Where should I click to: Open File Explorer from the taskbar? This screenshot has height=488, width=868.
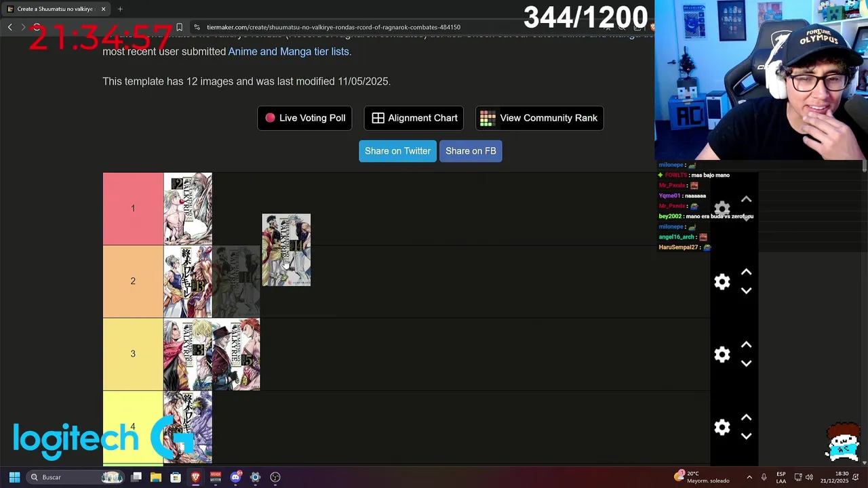156,477
